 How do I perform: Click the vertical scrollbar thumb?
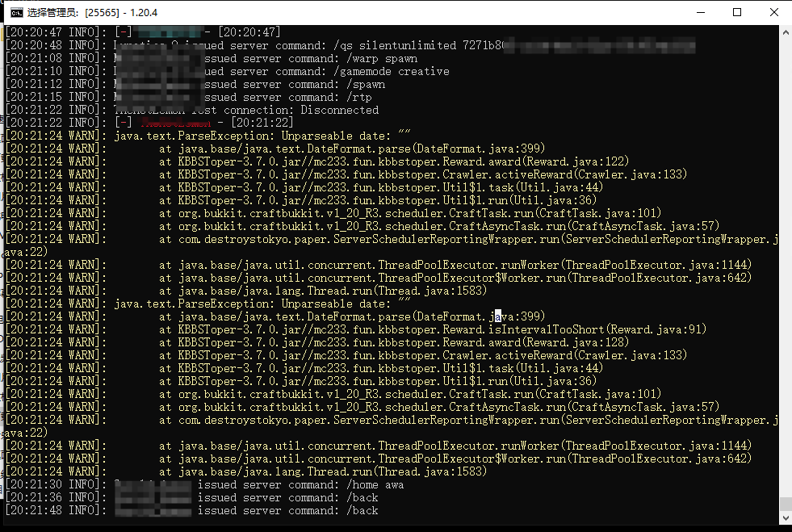click(786, 504)
